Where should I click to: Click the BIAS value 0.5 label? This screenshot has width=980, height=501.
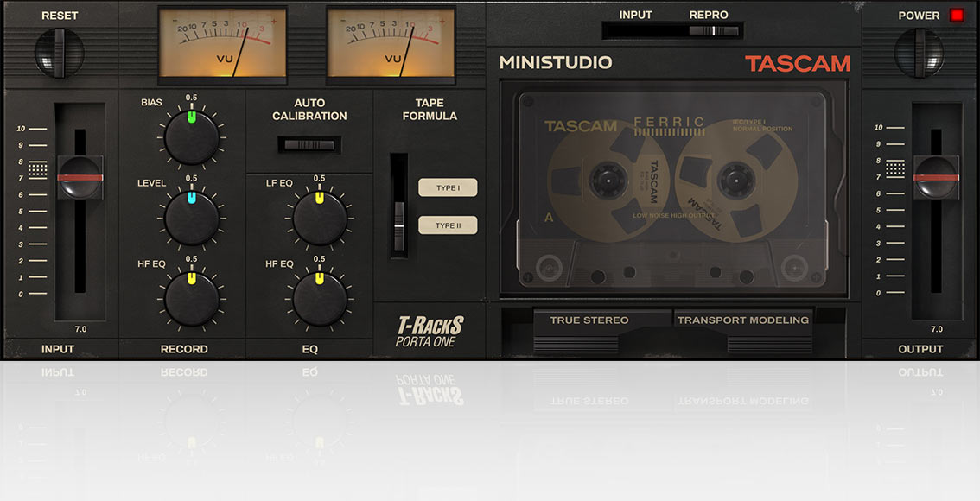191,98
